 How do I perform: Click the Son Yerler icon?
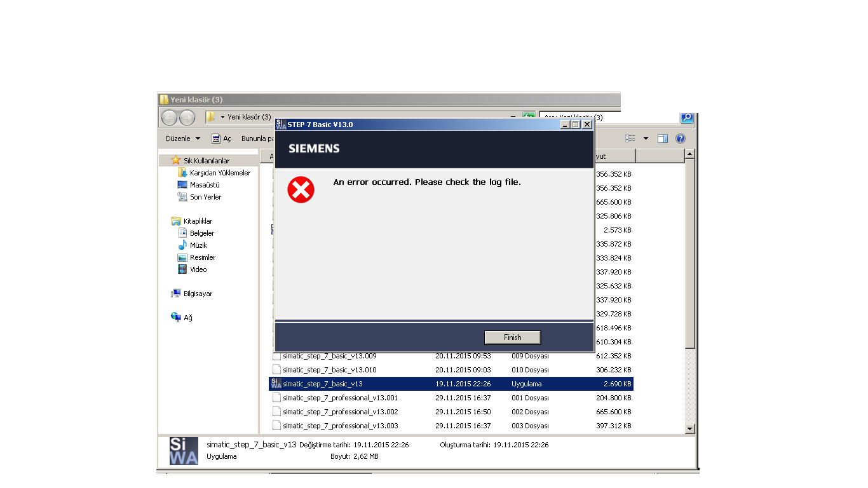pyautogui.click(x=182, y=197)
